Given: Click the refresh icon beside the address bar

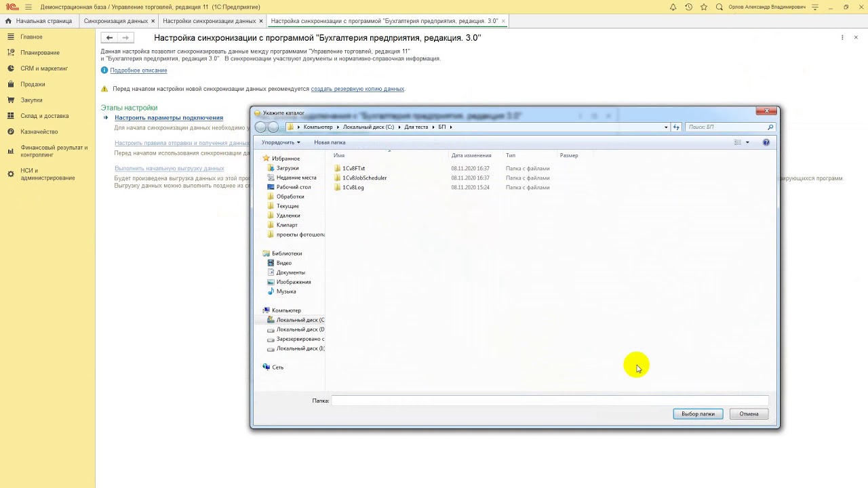Looking at the screenshot, I should tap(676, 127).
